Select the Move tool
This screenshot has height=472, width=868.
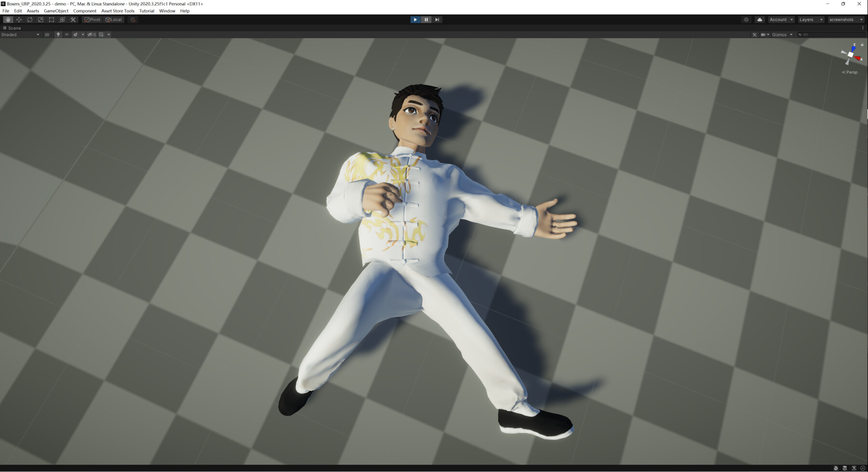pyautogui.click(x=19, y=20)
